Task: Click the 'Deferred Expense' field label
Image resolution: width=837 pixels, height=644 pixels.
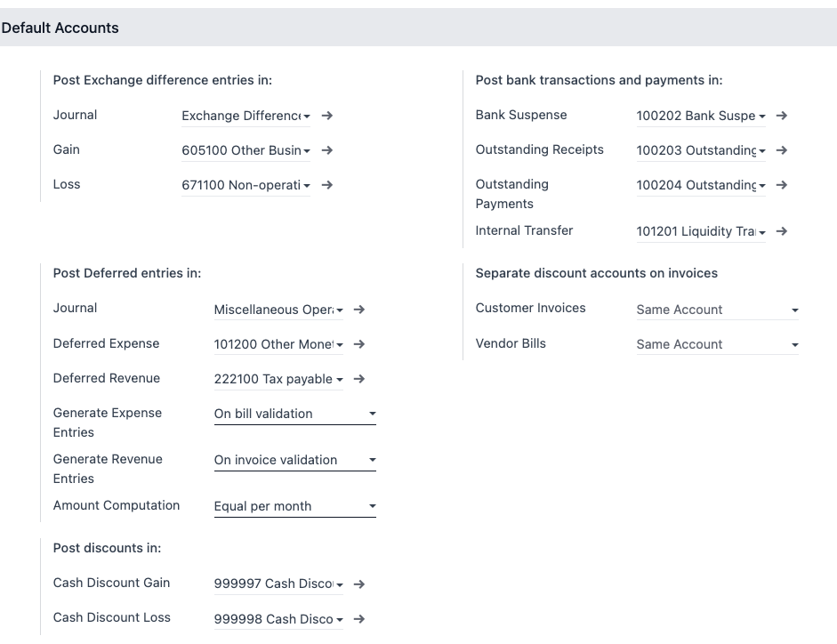Action: tap(106, 343)
